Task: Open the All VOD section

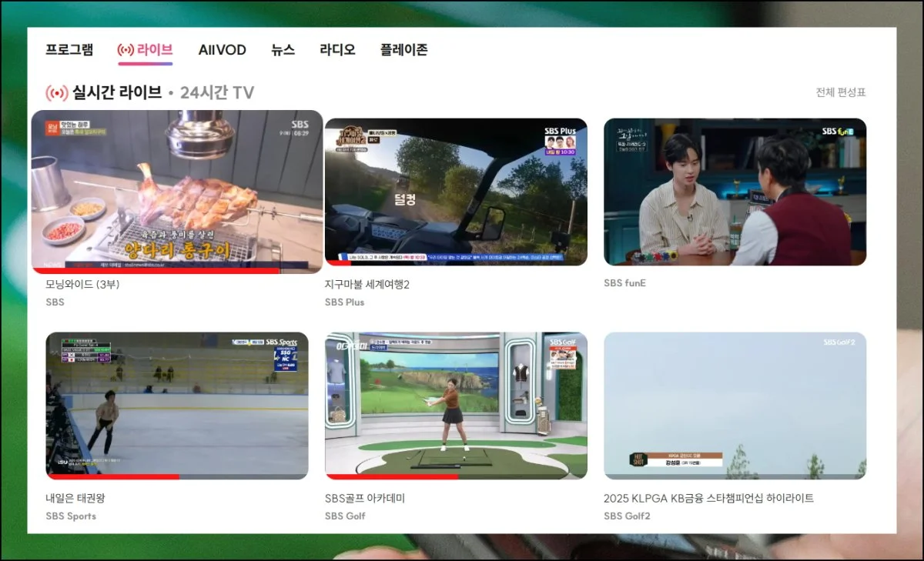Action: [223, 49]
